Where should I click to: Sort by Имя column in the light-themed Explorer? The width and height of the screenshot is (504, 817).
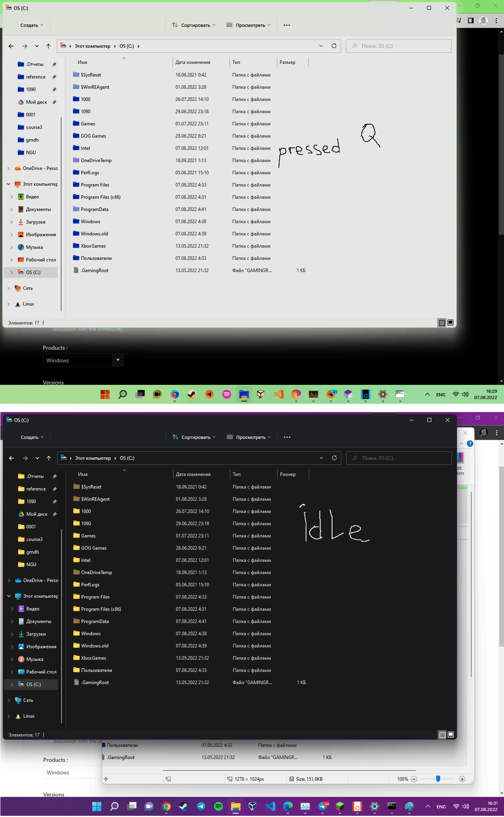pos(83,62)
